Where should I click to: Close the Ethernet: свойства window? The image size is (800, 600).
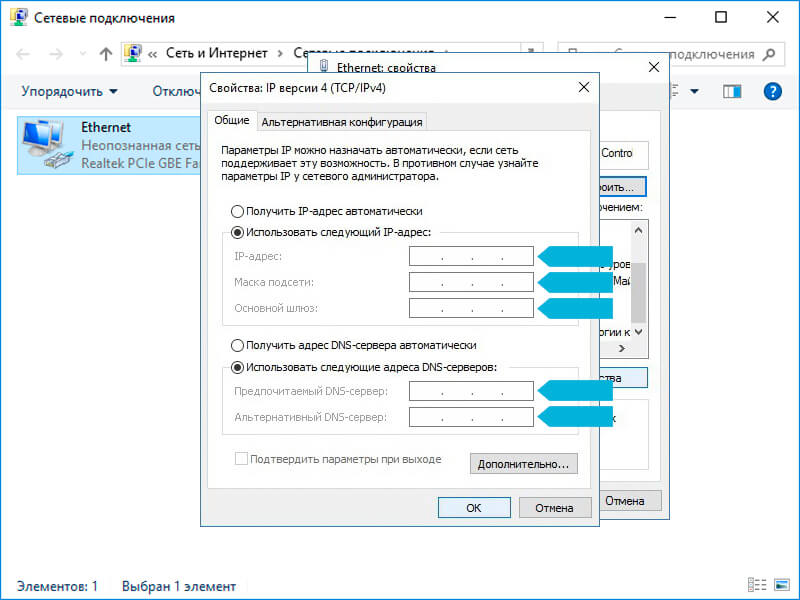654,67
